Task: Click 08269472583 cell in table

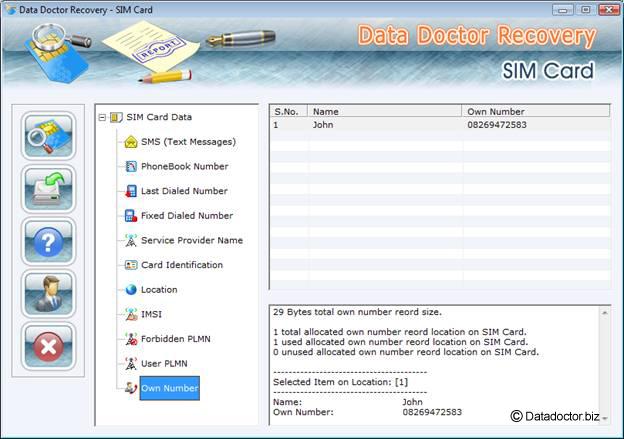Action: [x=497, y=125]
